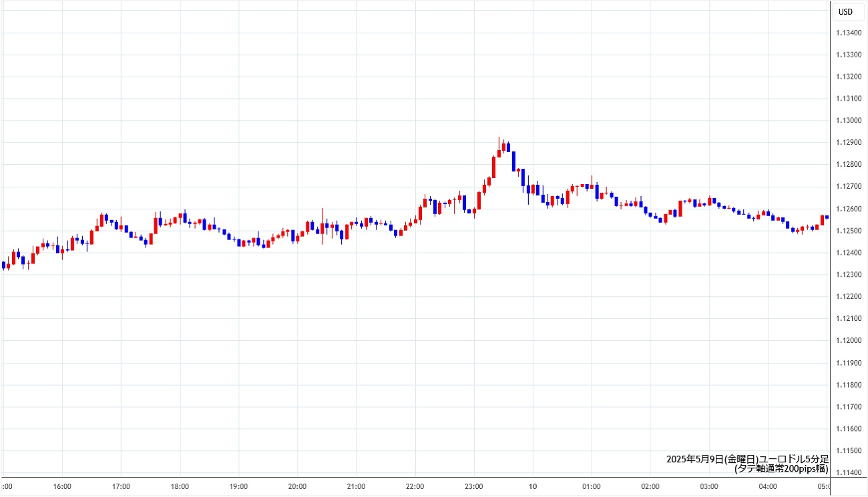The width and height of the screenshot is (868, 497).
Task: Click the 1.12300 price axis label
Action: pos(847,276)
